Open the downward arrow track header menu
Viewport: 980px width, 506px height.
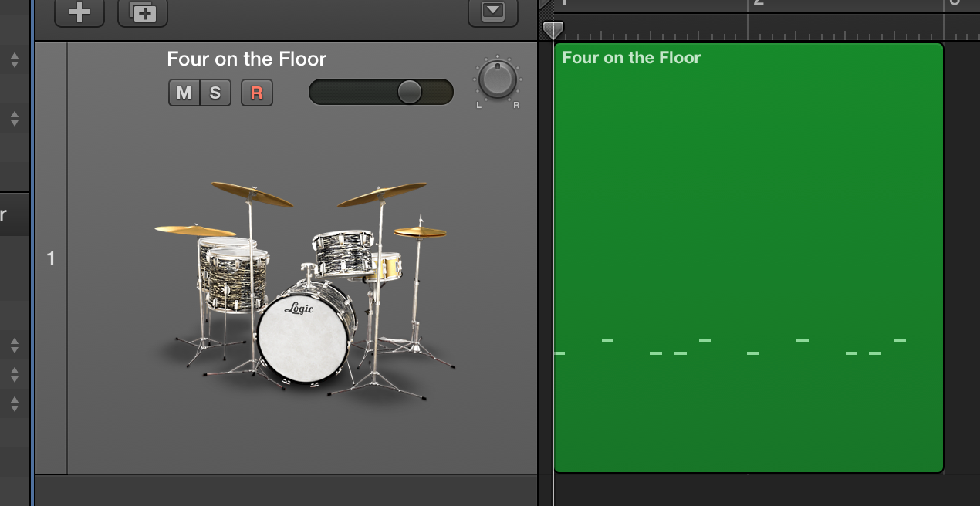(493, 12)
